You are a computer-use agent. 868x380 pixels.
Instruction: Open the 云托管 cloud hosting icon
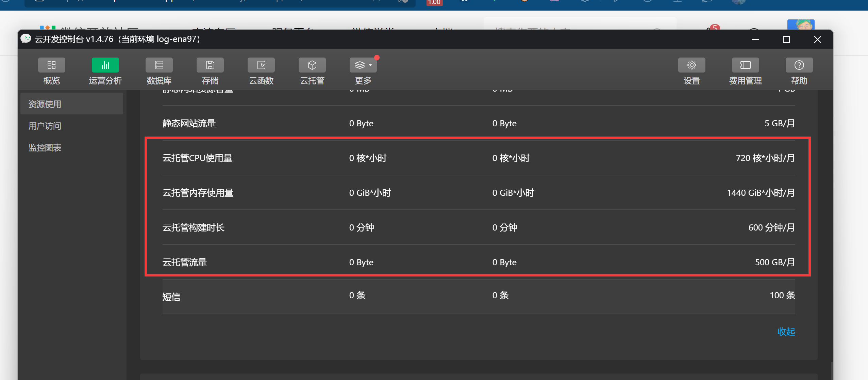tap(312, 65)
